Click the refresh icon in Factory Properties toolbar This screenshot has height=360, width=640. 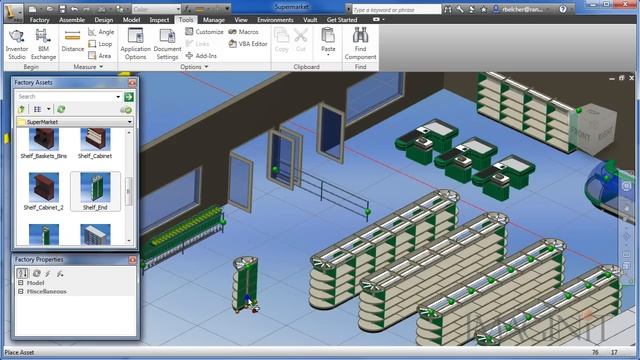(36, 273)
